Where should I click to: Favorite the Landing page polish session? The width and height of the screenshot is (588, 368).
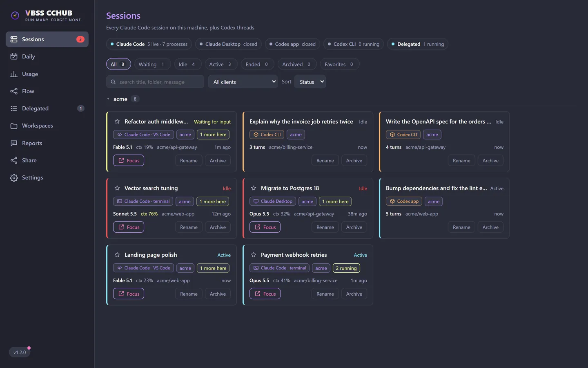tap(117, 255)
